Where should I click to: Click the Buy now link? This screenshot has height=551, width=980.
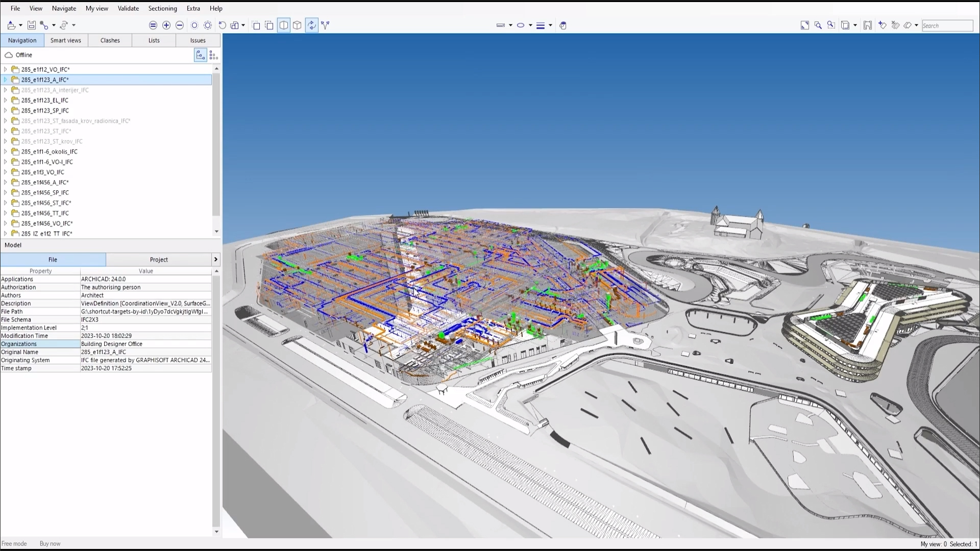(50, 544)
